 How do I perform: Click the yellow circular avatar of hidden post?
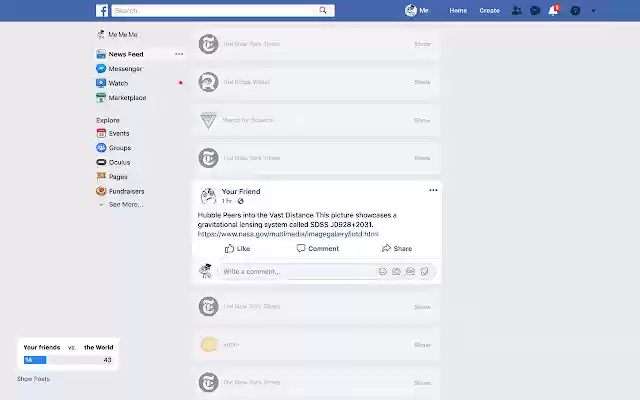click(x=209, y=344)
